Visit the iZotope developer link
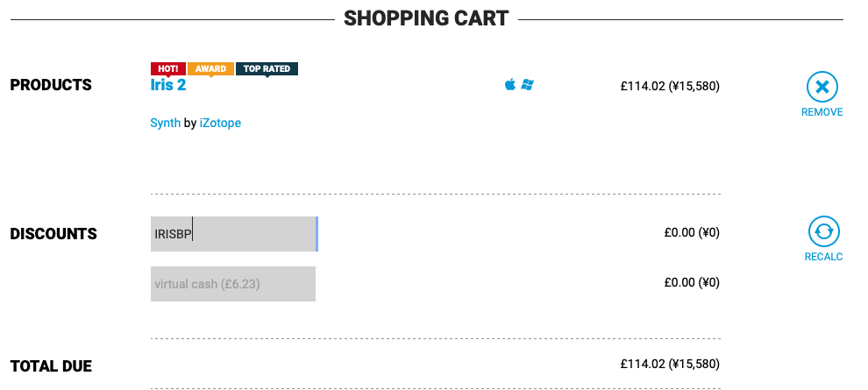This screenshot has height=390, width=868. (220, 123)
